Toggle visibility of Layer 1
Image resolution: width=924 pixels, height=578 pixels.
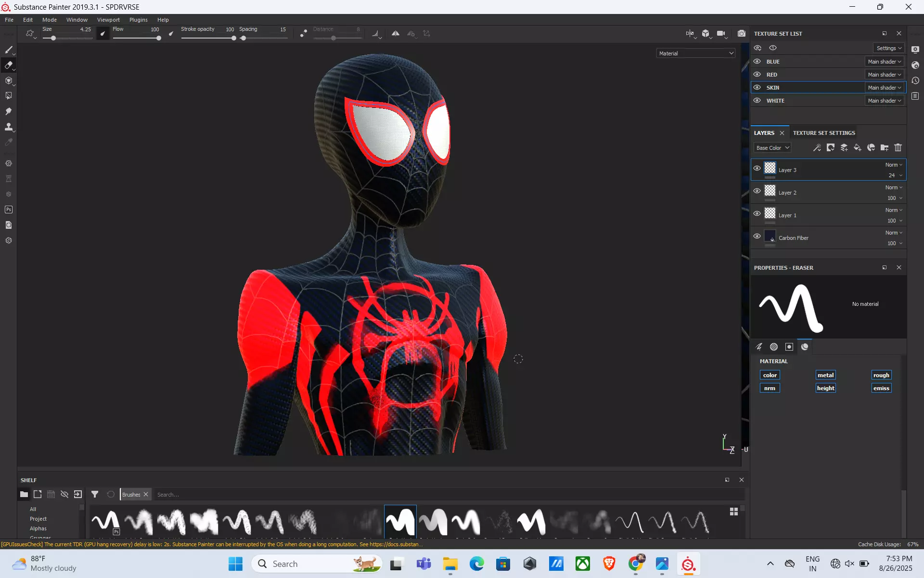[757, 214]
